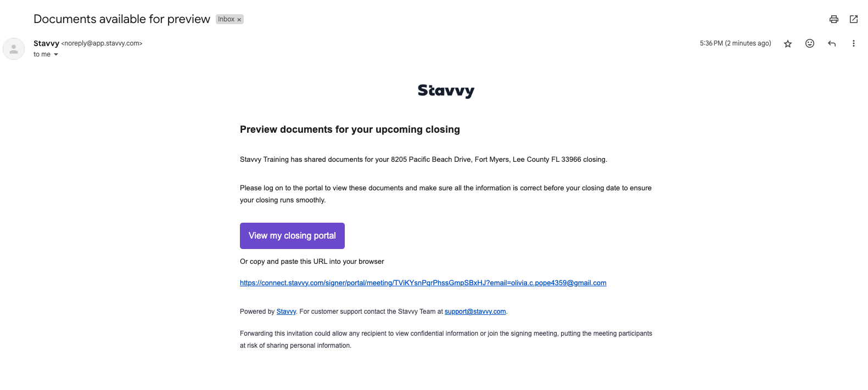Click the 5:36 PM timestamp
The image size is (868, 390).
pyautogui.click(x=735, y=43)
